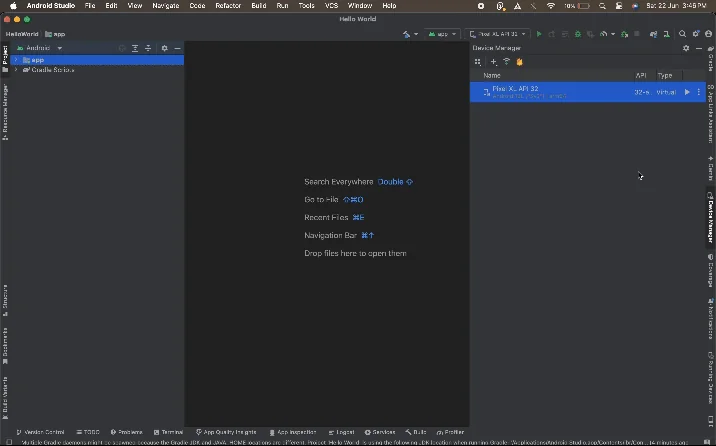Open the Profiler bottom tab

click(450, 432)
